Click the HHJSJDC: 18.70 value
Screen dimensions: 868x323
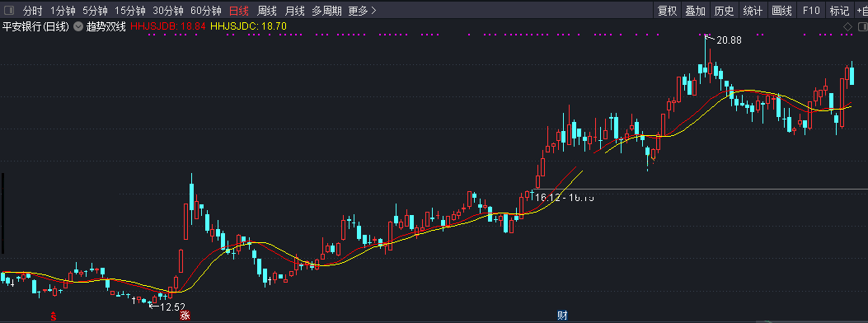tap(249, 26)
